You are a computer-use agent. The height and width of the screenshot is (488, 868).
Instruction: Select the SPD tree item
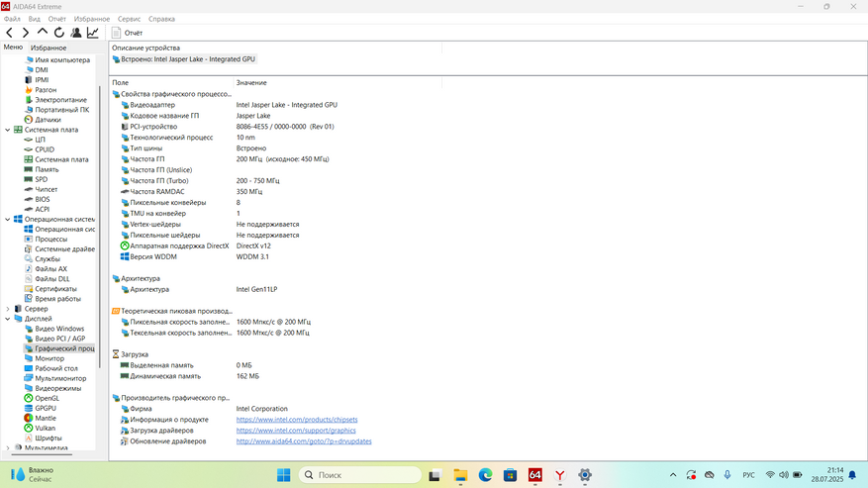point(36,179)
